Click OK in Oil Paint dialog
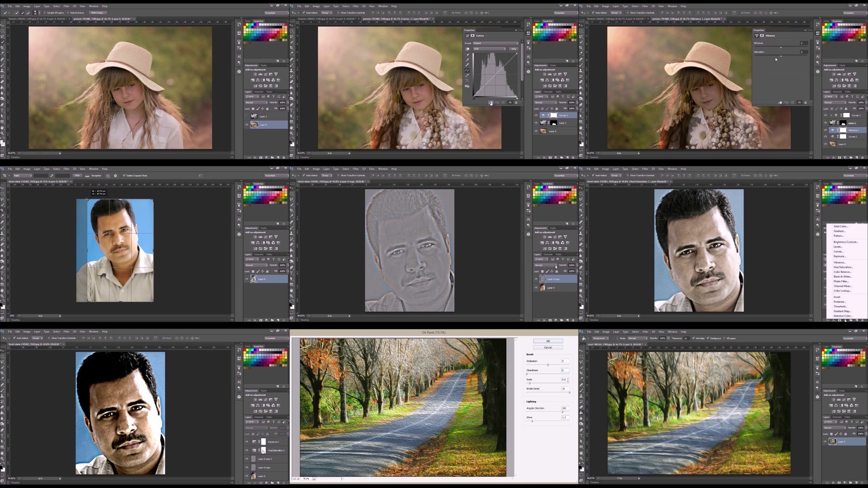Image resolution: width=868 pixels, height=488 pixels. click(548, 341)
